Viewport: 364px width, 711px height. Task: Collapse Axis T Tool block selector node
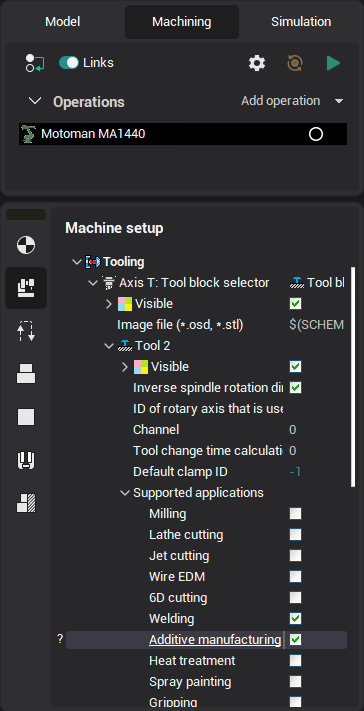coord(93,283)
